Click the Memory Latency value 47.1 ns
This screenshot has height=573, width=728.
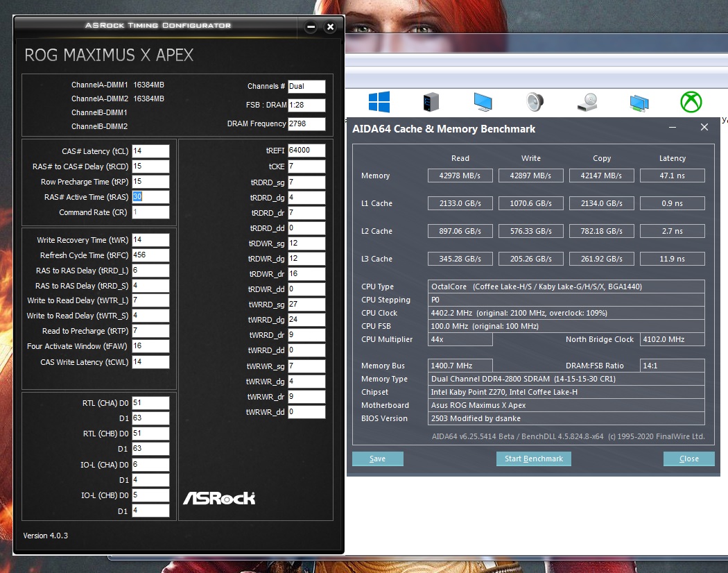point(673,176)
